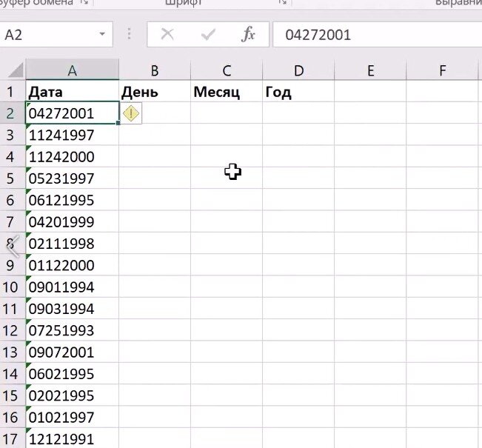The image size is (482, 448).
Task: Click the formula bar showing 04272001
Action: point(378,35)
